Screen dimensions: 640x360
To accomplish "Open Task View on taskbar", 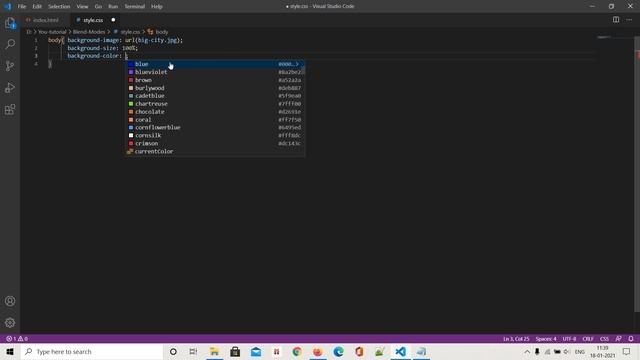I will 193,351.
